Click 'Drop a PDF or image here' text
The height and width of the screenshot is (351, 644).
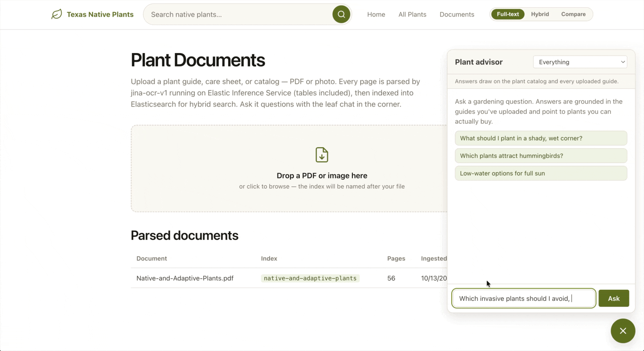click(322, 175)
